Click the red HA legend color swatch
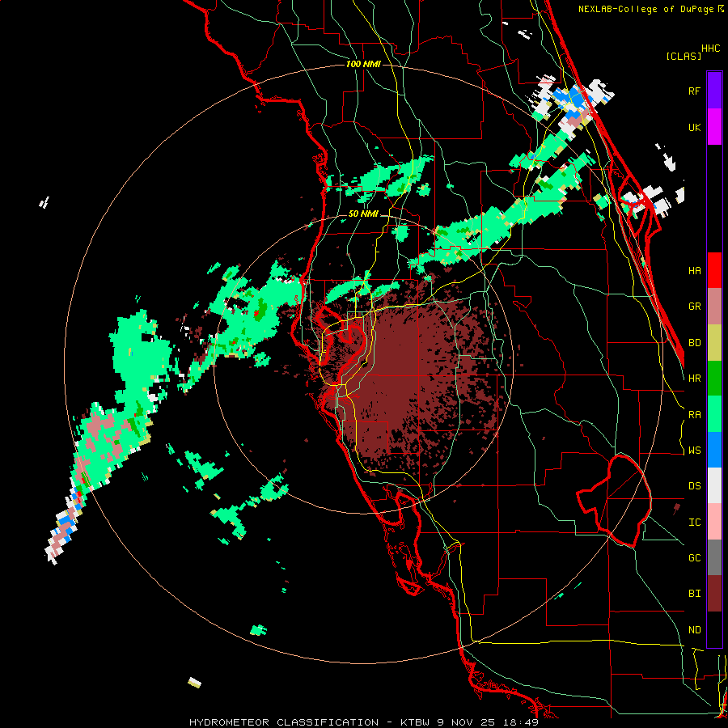728x728 pixels. (714, 270)
